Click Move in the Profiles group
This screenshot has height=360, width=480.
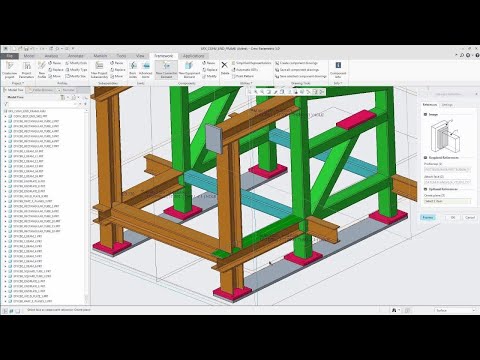click(55, 76)
